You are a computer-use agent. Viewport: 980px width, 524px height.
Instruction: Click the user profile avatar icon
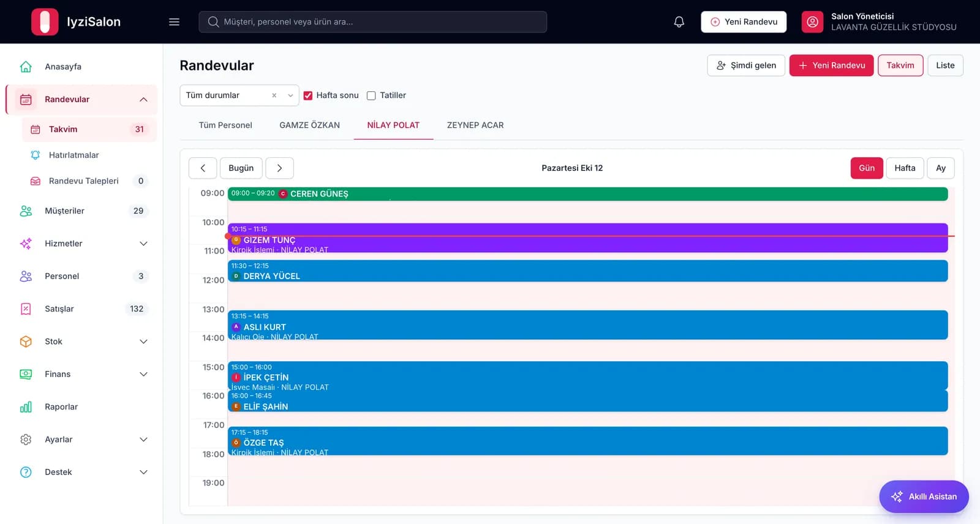[x=812, y=22]
